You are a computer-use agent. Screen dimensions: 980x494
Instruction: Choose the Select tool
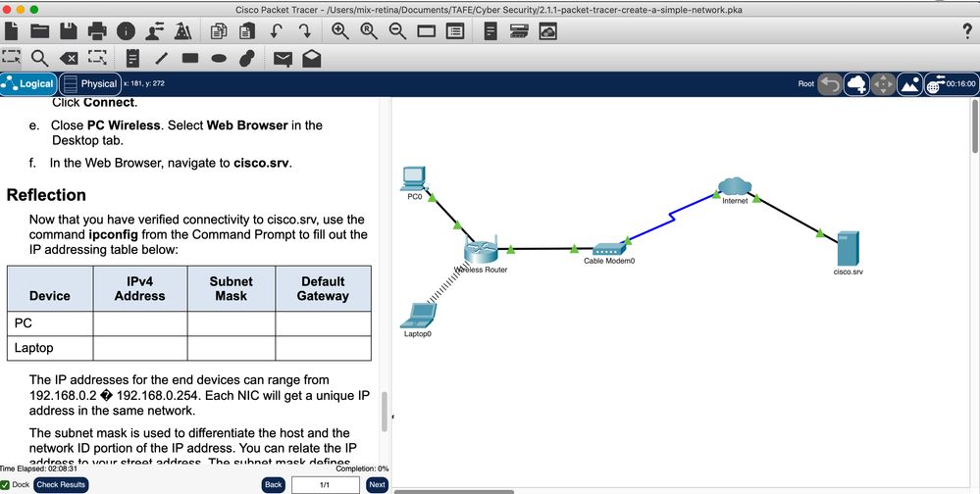click(11, 58)
